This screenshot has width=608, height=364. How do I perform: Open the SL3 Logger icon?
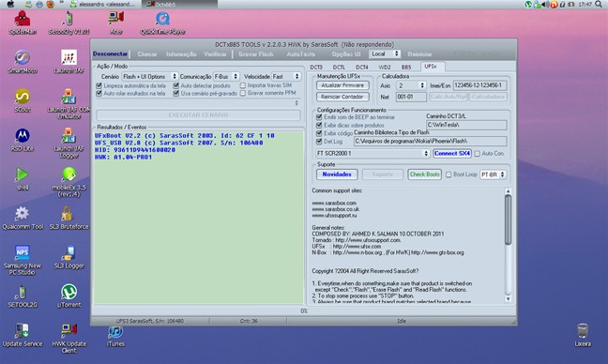[x=68, y=257]
